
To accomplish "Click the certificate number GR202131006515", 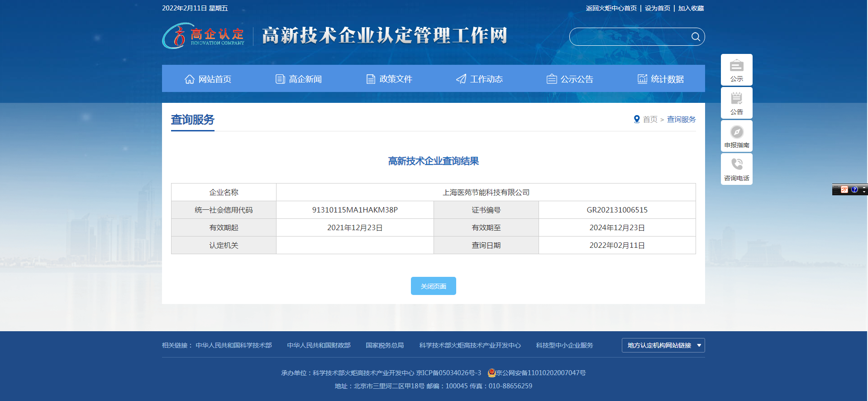I will tap(617, 210).
